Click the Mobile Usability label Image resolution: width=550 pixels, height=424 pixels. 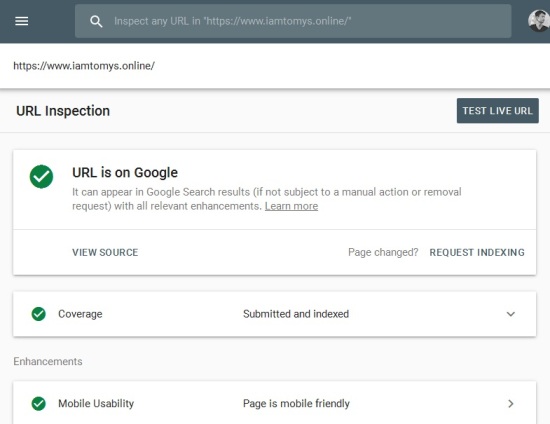click(96, 404)
